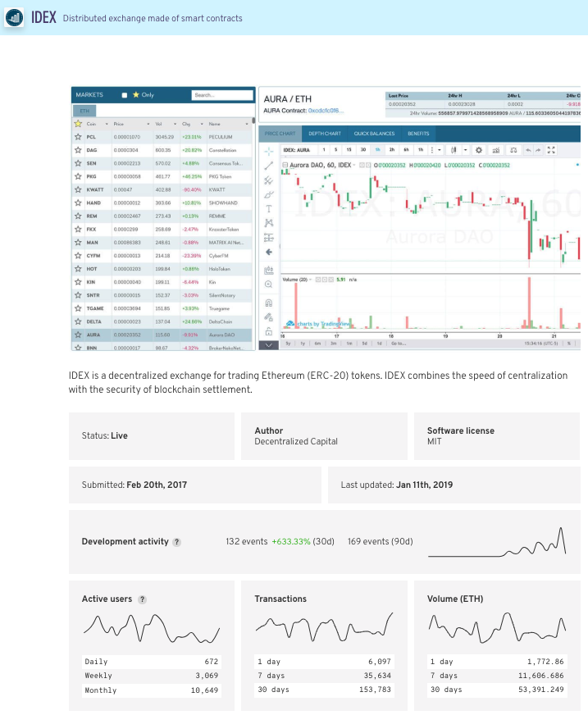Select the AURA row in Markets list
The height and width of the screenshot is (715, 588).
[162, 335]
